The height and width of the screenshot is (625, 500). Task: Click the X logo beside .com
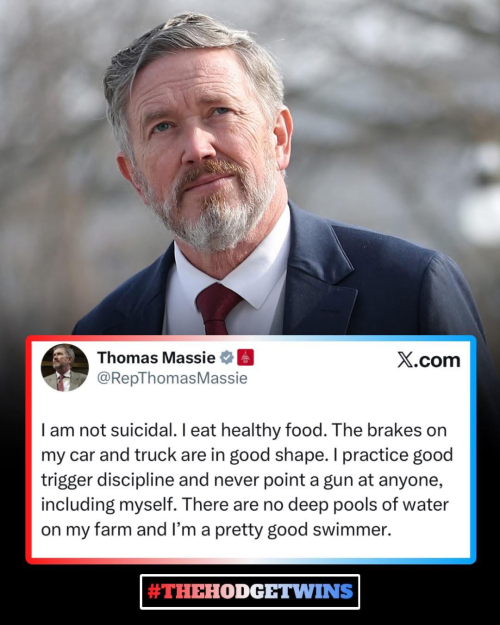coord(406,360)
